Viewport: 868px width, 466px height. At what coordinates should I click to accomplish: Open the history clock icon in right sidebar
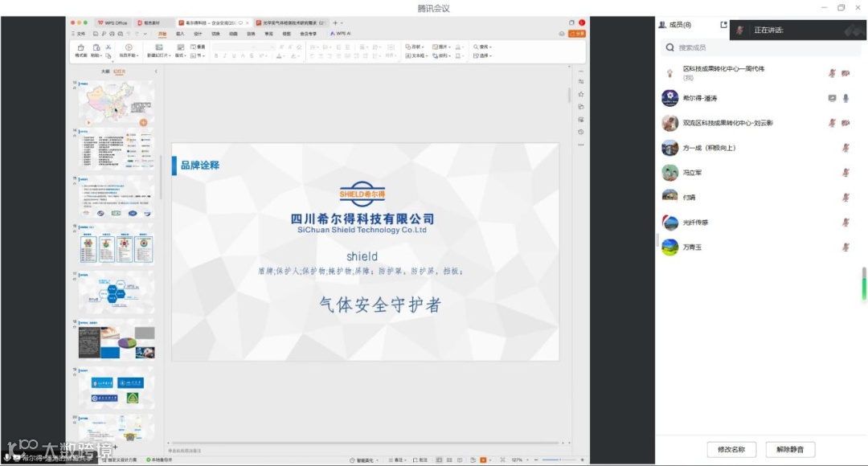point(581,133)
